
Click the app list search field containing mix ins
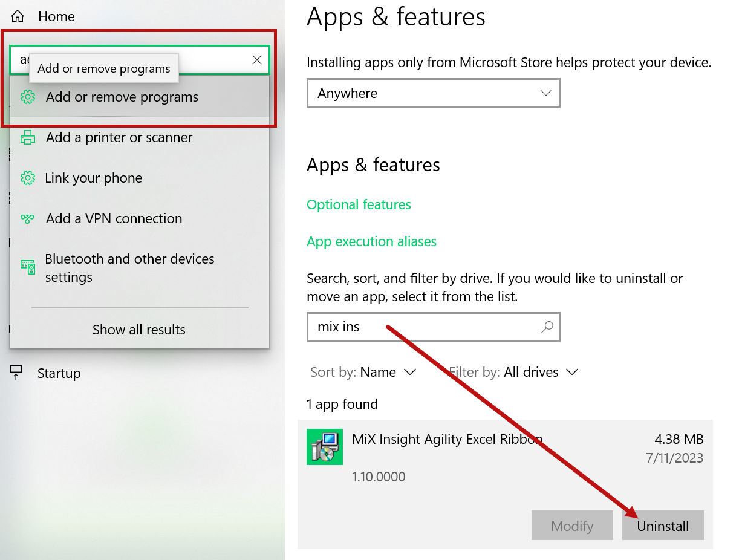(x=434, y=327)
